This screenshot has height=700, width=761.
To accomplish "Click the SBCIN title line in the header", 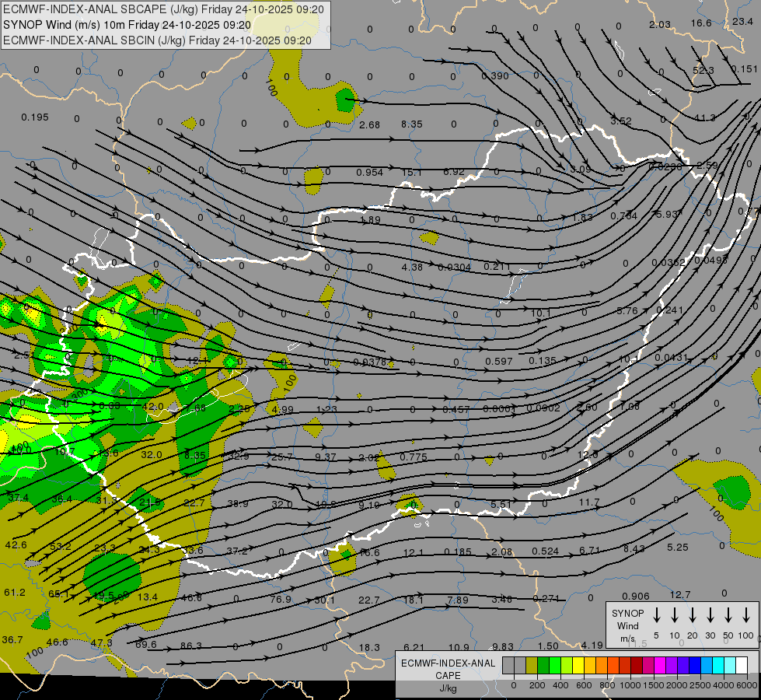I will tap(157, 40).
